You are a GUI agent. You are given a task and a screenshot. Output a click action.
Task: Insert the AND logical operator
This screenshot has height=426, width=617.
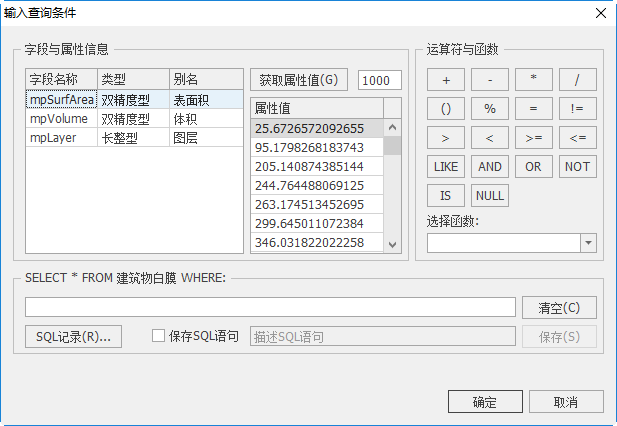489,167
